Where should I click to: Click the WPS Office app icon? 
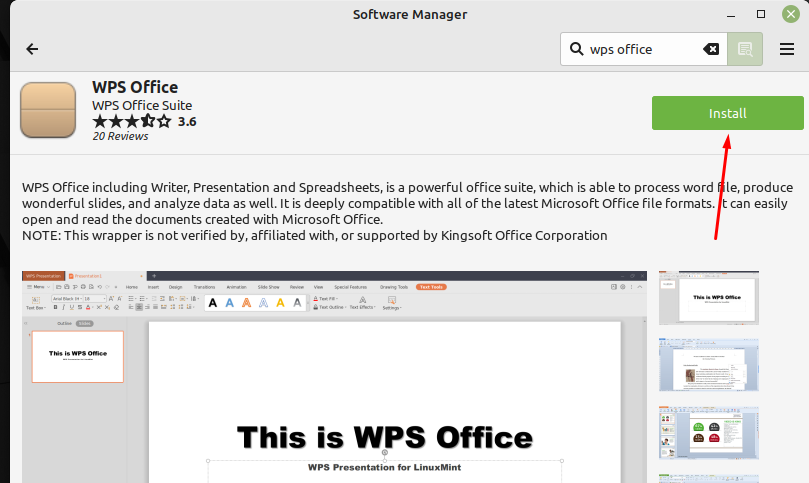[x=48, y=110]
